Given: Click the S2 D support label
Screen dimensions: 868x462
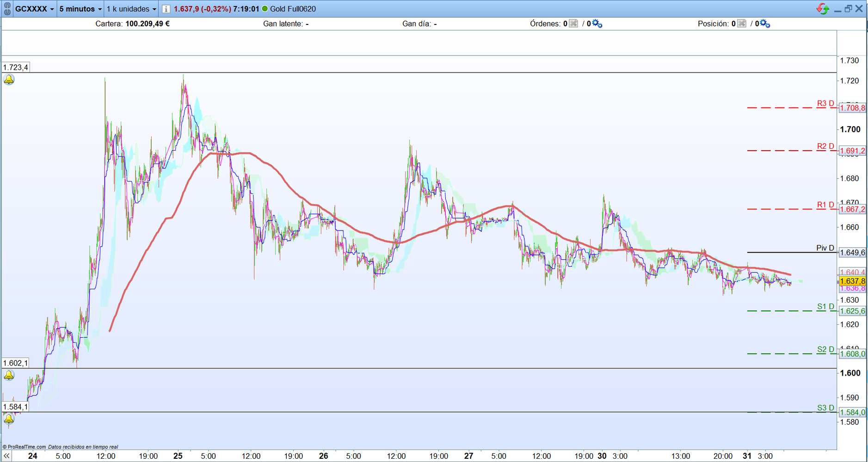Looking at the screenshot, I should pos(825,350).
